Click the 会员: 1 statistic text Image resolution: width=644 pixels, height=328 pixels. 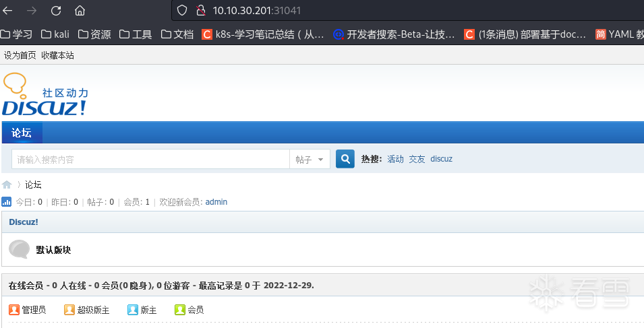pos(137,202)
